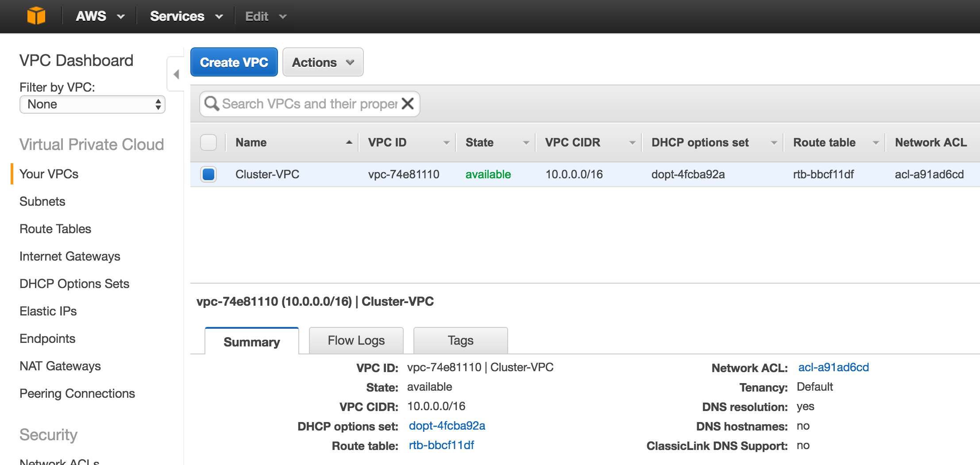
Task: Sort by the Route table column header
Action: (834, 142)
